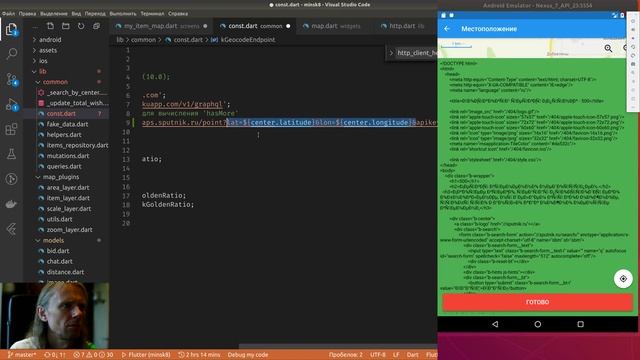Viewport: 640px width, 360px height.
Task: Open fake_data.dart in explorer
Action: [x=67, y=124]
